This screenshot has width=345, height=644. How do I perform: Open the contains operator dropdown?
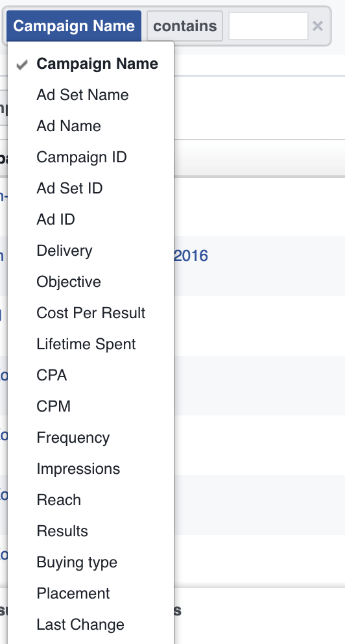coord(185,26)
